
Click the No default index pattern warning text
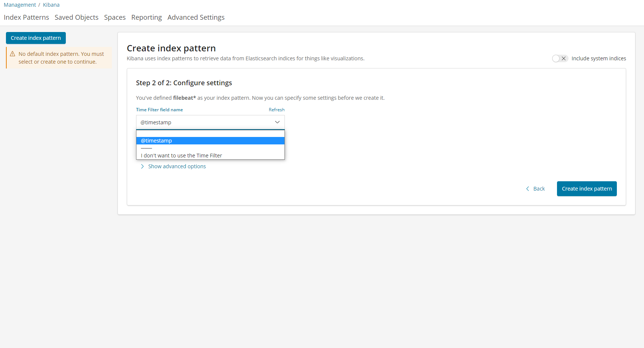coord(61,58)
